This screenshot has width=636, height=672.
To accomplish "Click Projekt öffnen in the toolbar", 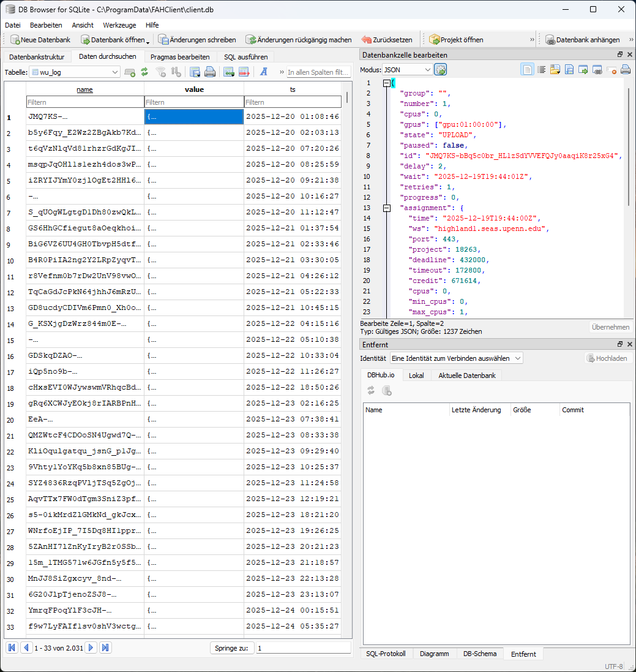I will pos(456,40).
